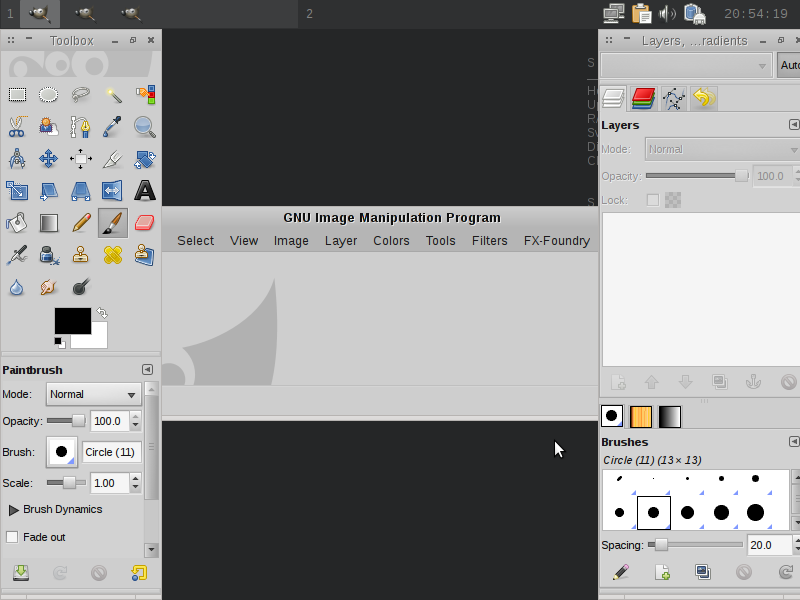Select the Measure compass tool

pos(17,159)
